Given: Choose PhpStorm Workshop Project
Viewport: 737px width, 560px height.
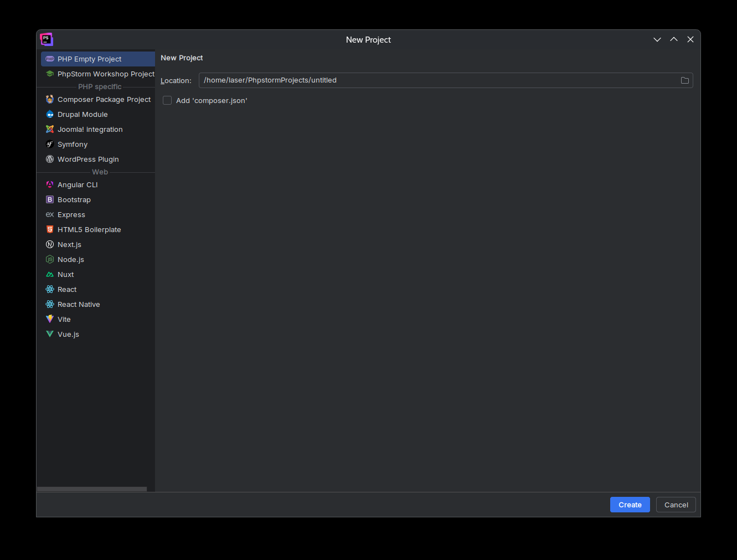Looking at the screenshot, I should [105, 74].
